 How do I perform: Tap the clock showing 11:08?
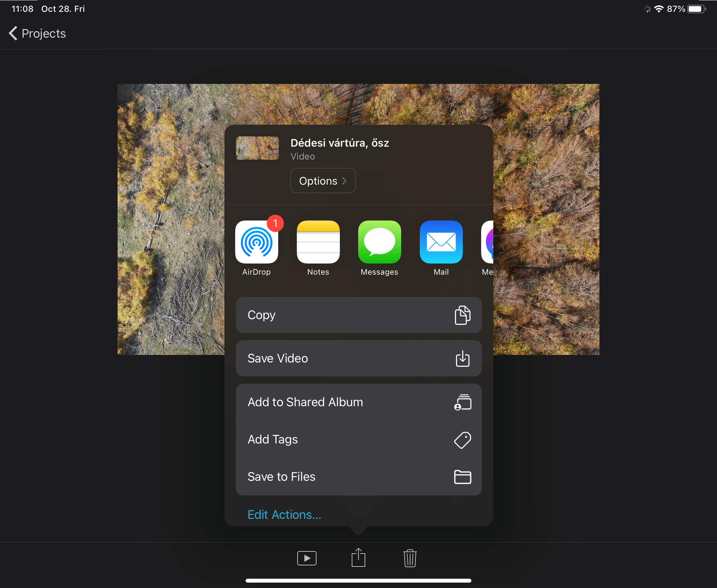point(22,9)
